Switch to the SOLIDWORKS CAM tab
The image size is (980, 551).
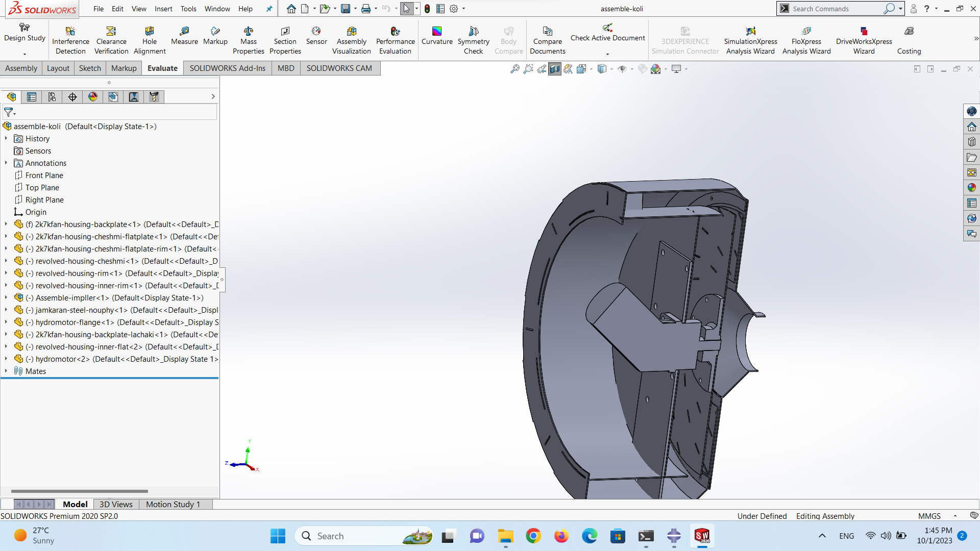tap(339, 68)
